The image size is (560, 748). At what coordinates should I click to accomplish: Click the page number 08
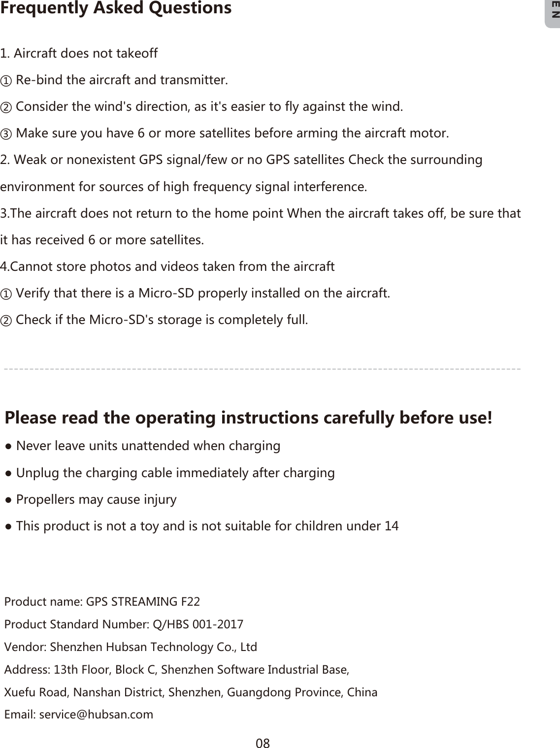(263, 743)
